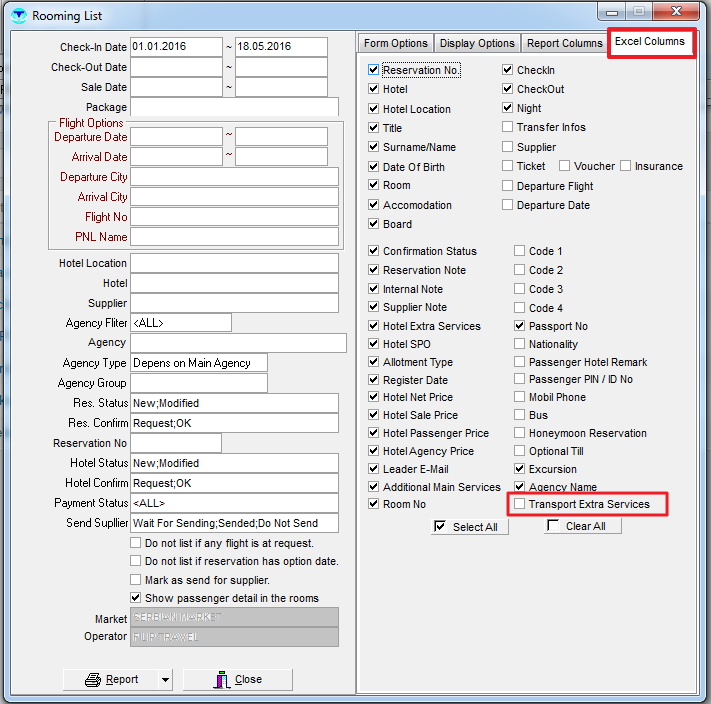This screenshot has width=711, height=704.
Task: Click the exit door icon on Close
Action: (x=221, y=680)
